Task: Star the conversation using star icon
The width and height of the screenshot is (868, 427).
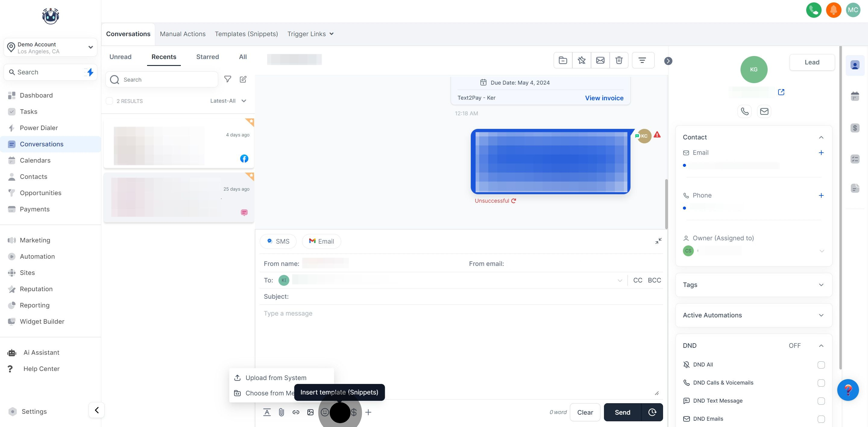Action: [581, 60]
